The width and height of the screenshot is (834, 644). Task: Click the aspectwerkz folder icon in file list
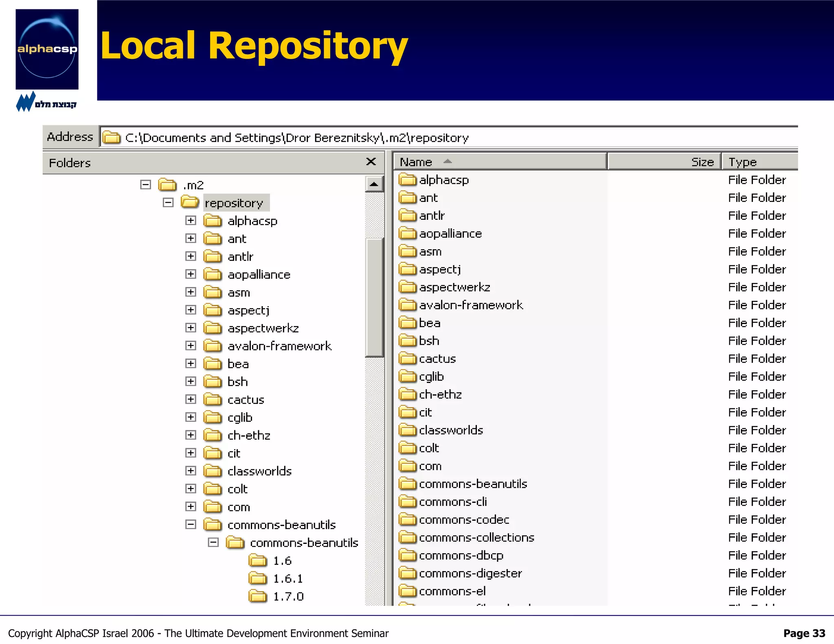[x=408, y=287]
